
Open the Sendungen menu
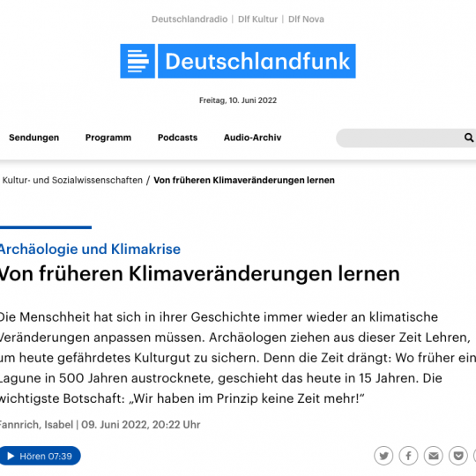pyautogui.click(x=34, y=138)
